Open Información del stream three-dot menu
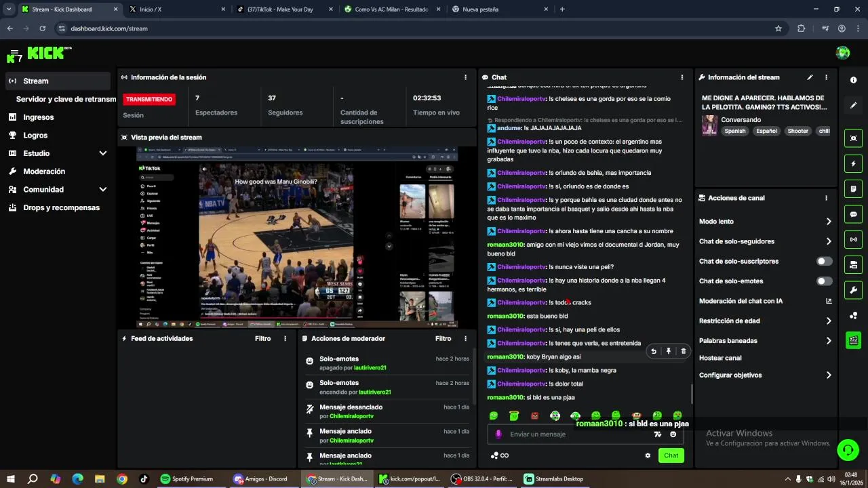868x488 pixels. pyautogui.click(x=826, y=77)
